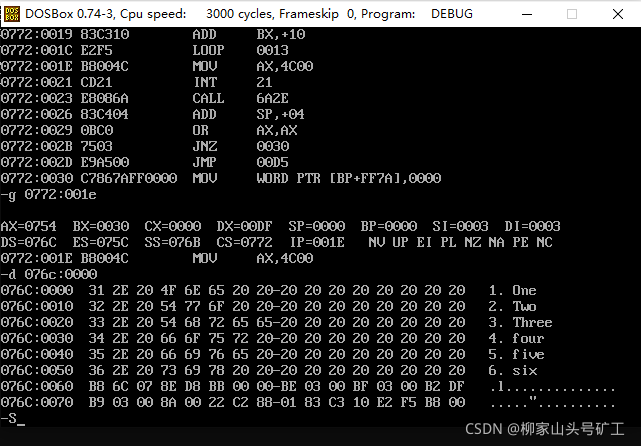Viewport: 641px width, 446px height.
Task: Click the memory address 076C:0060
Action: [x=37, y=386]
